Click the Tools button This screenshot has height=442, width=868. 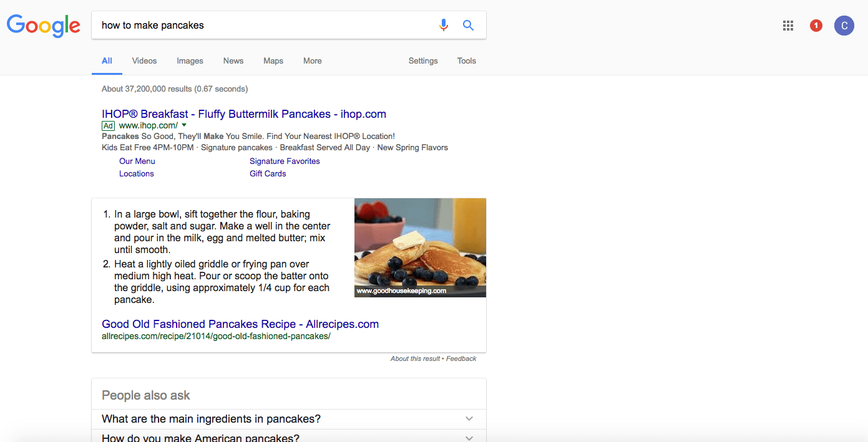(x=467, y=61)
